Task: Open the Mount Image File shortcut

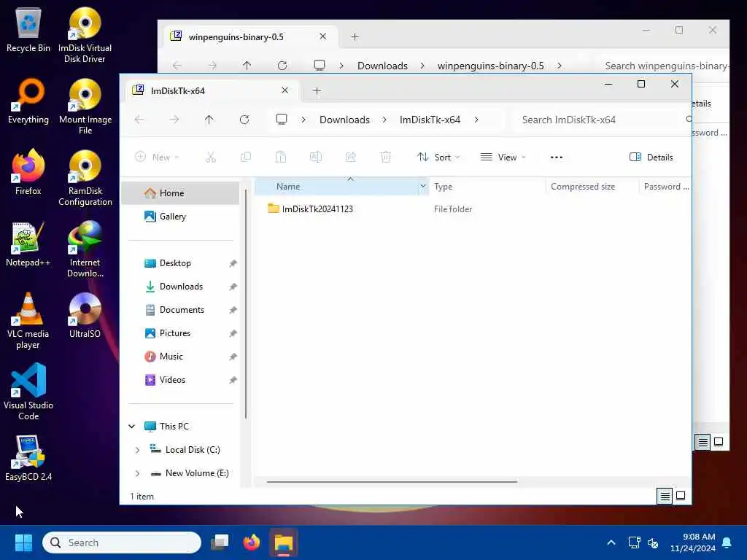Action: click(x=85, y=106)
